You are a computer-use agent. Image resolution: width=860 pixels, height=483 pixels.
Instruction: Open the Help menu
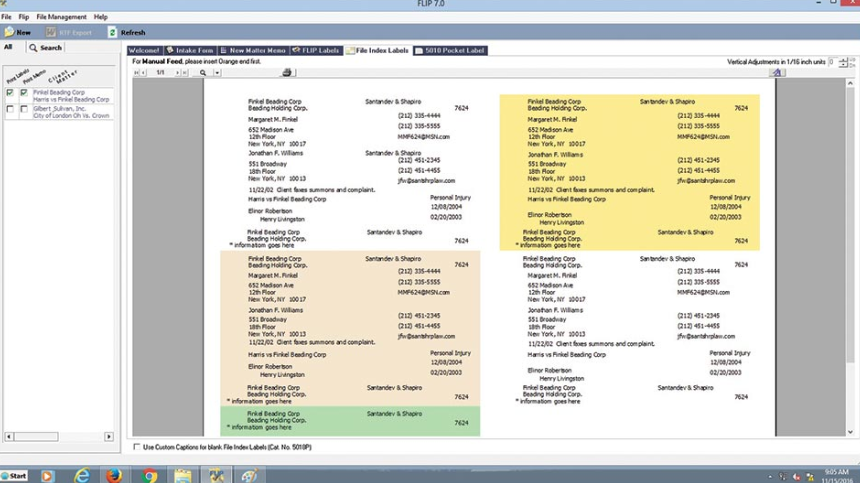100,17
